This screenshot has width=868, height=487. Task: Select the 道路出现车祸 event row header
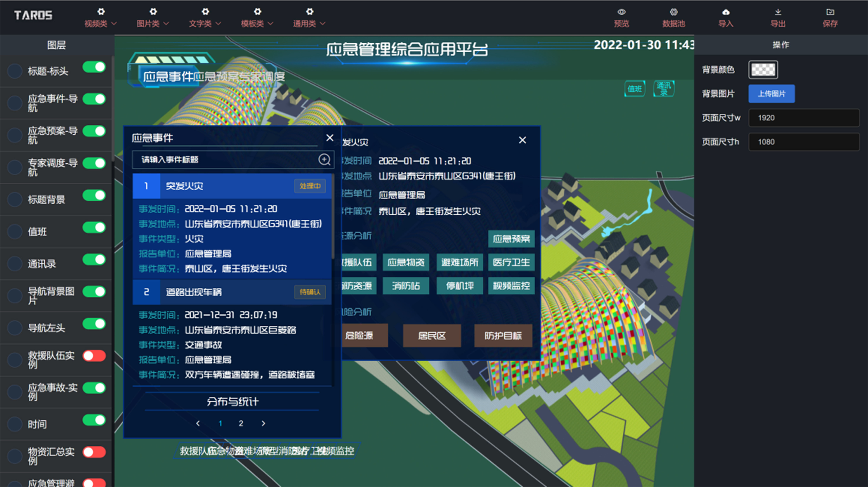[x=232, y=292]
